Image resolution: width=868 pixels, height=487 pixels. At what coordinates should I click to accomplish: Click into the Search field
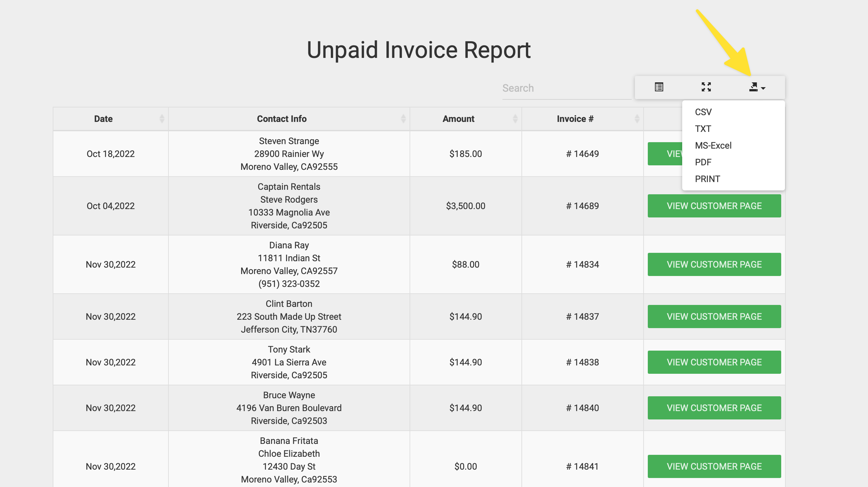pyautogui.click(x=566, y=88)
